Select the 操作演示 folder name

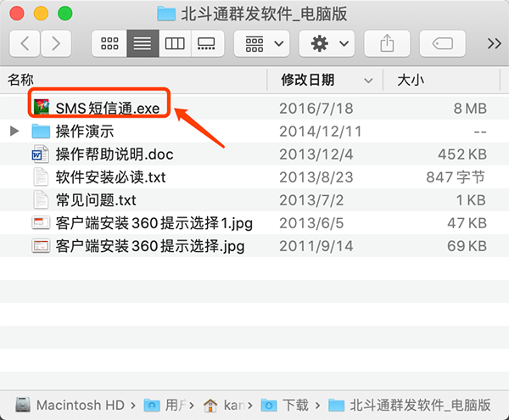click(85, 132)
